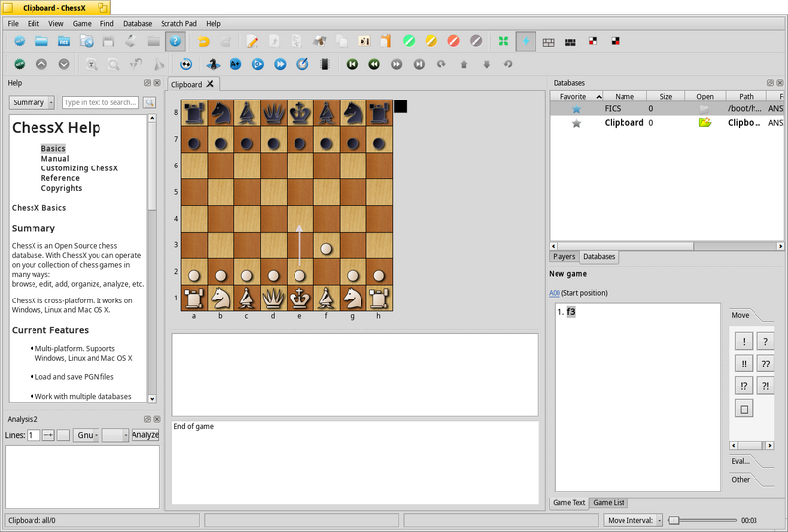Toggle the Help question-mark toolbar button

coord(175,41)
